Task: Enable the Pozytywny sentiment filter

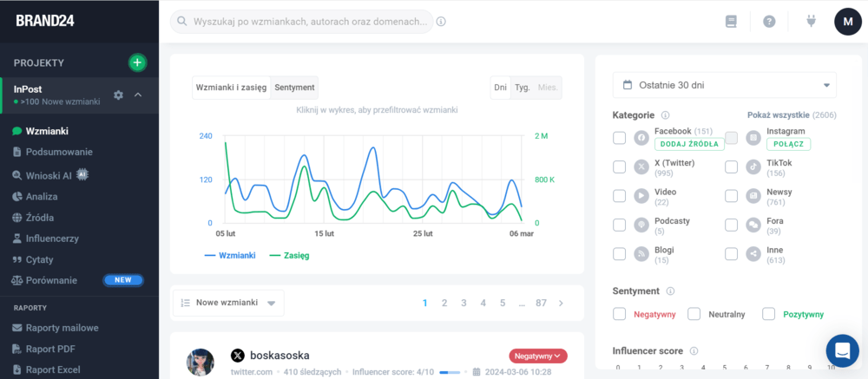Action: click(768, 314)
